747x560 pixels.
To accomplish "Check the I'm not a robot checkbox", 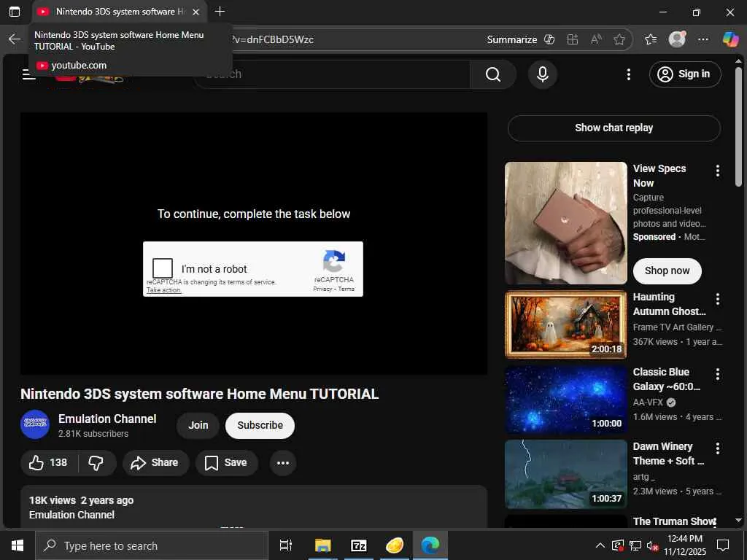I will [163, 268].
